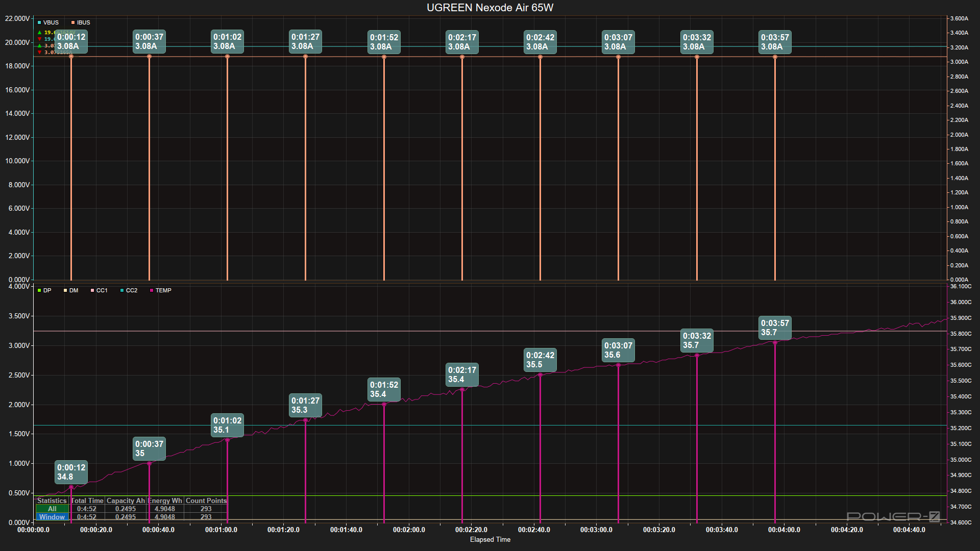Click the Total Time column header
This screenshot has width=980, height=551.
click(x=87, y=500)
